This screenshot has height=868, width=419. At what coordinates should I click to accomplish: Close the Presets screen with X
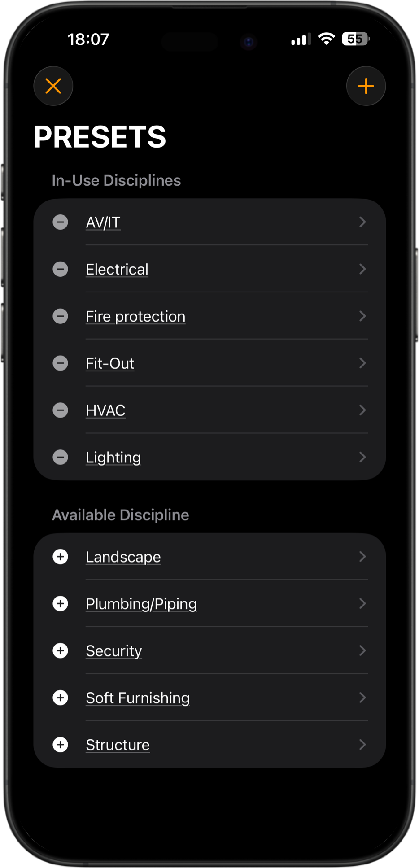coord(53,86)
